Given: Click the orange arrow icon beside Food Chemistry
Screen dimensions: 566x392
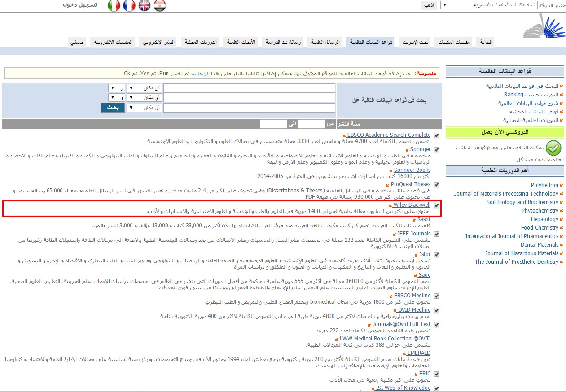Looking at the screenshot, I should coord(562,228).
